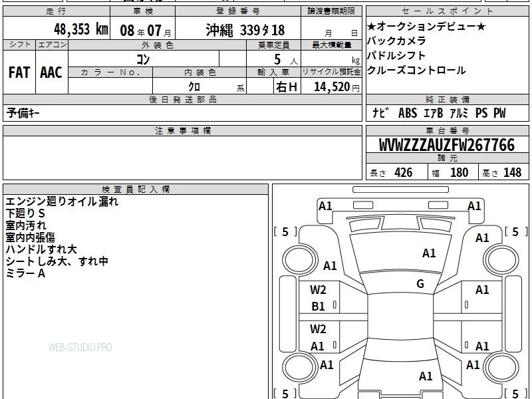Click the 車検 date 08年07月

146,31
